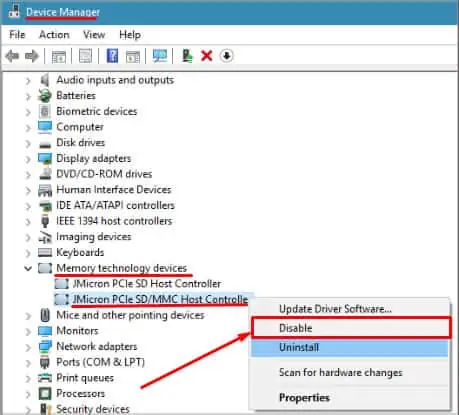This screenshot has height=415, width=459.
Task: Select Memory technology devices label
Action: click(x=122, y=268)
